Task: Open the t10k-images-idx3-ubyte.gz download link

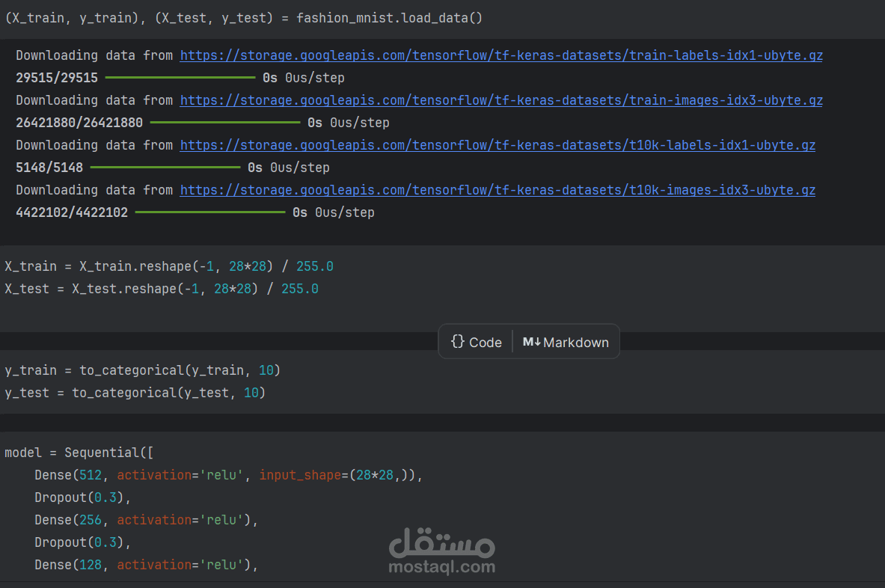Action: pos(497,190)
